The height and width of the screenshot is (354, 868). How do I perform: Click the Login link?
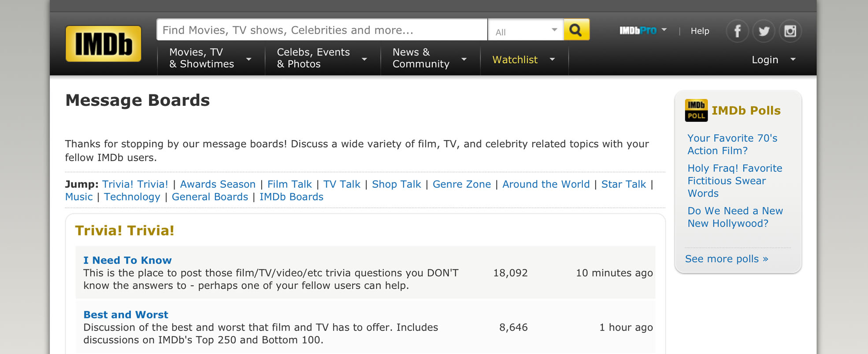pos(765,60)
